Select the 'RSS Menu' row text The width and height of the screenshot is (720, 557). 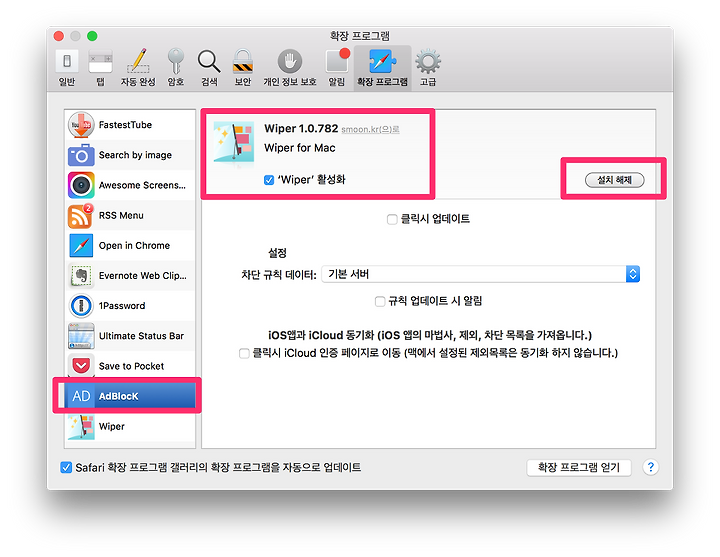point(121,216)
